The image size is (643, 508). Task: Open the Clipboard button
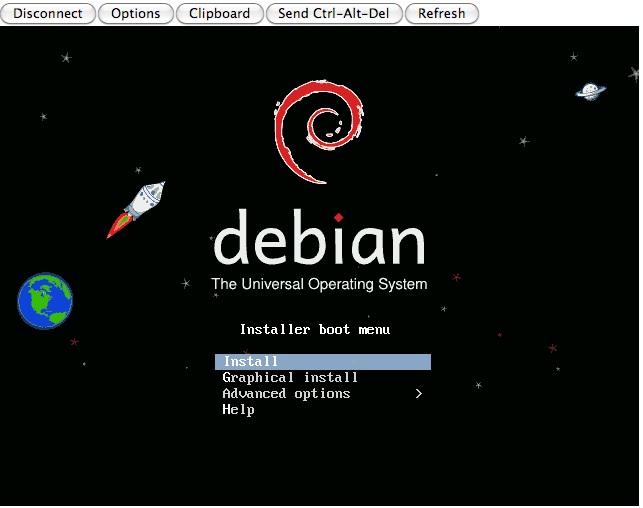[x=219, y=14]
